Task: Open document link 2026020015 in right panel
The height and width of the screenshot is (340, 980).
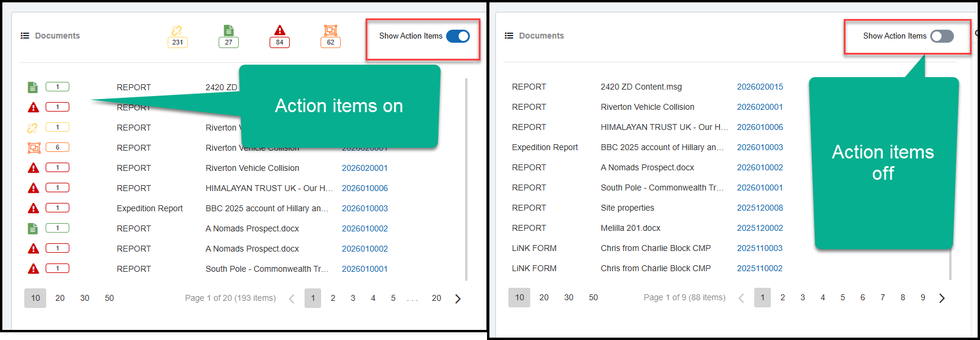Action: pyautogui.click(x=760, y=87)
